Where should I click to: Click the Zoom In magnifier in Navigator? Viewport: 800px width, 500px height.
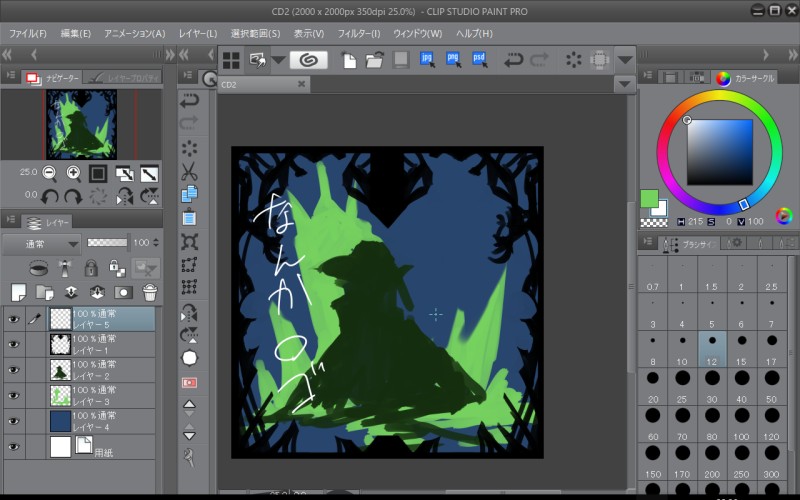(74, 173)
